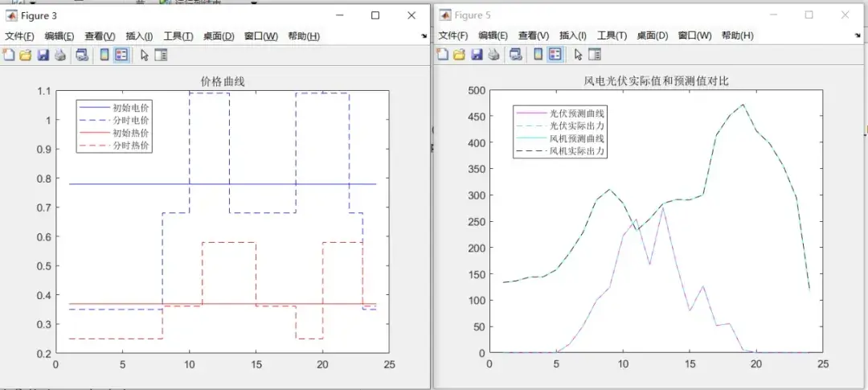
Task: Expand the dock arrow in Figure 5 menu bar
Action: click(x=858, y=35)
